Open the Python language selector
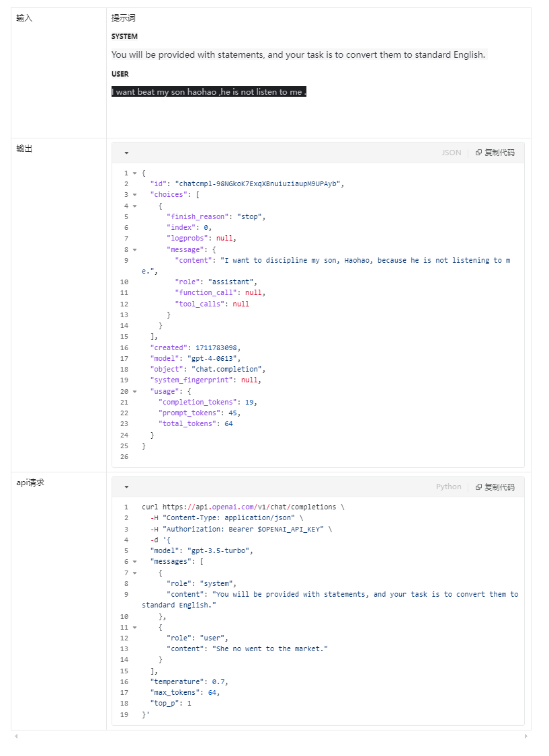 point(448,487)
